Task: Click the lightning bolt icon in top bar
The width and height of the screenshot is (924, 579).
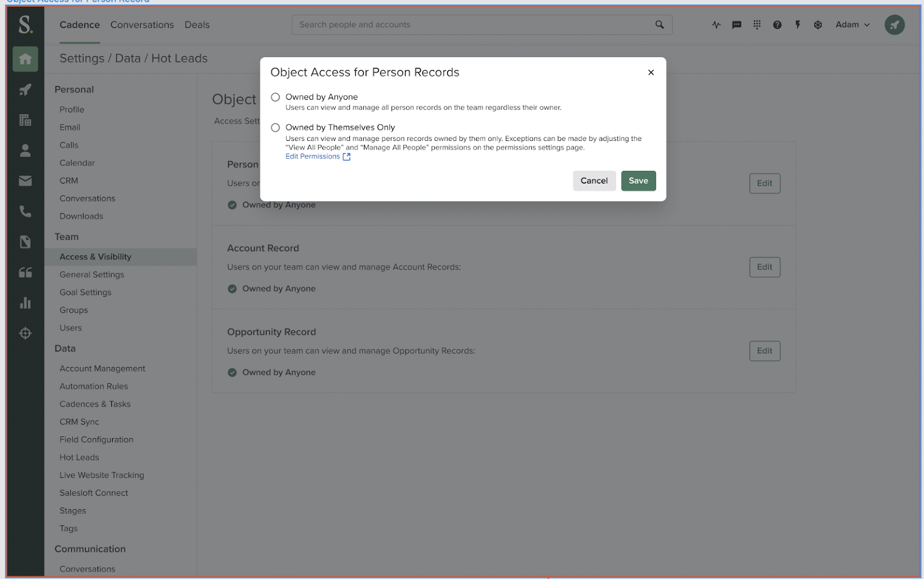Action: pyautogui.click(x=798, y=25)
